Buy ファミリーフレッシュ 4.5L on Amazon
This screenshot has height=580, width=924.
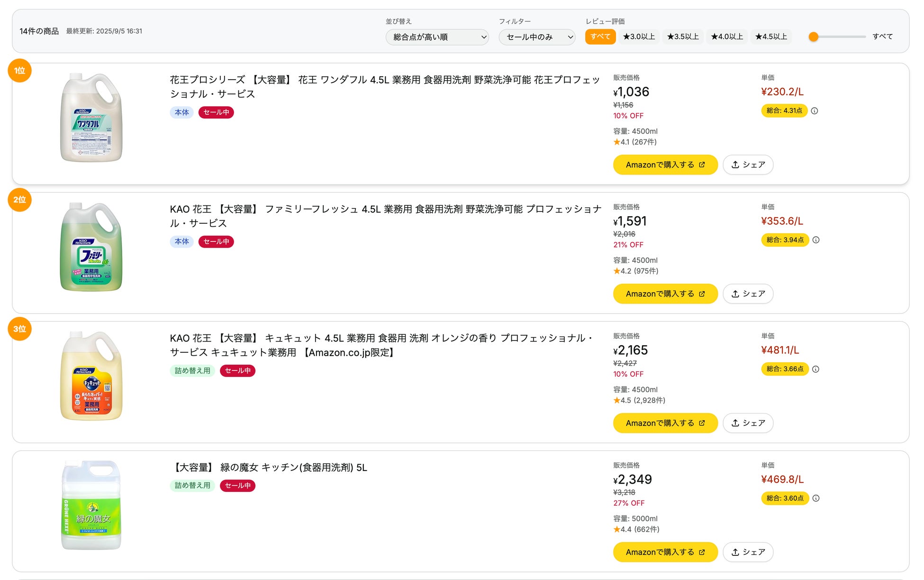click(665, 294)
